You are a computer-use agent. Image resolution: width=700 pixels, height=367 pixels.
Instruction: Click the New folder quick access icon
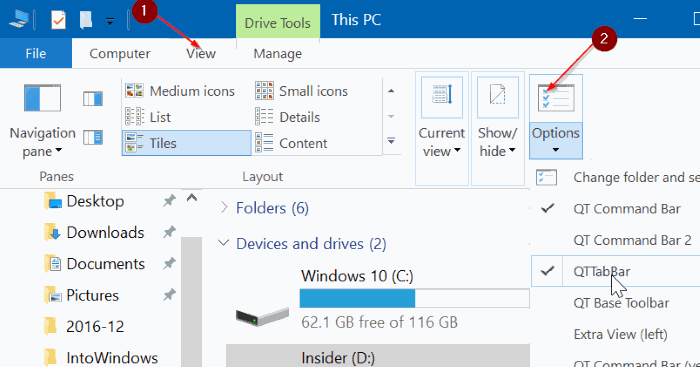click(86, 20)
